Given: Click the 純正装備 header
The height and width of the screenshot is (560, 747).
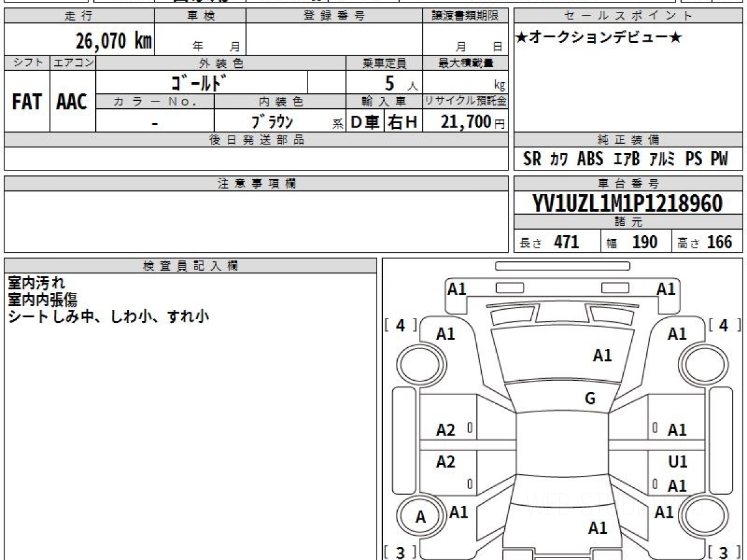Looking at the screenshot, I should [x=628, y=140].
